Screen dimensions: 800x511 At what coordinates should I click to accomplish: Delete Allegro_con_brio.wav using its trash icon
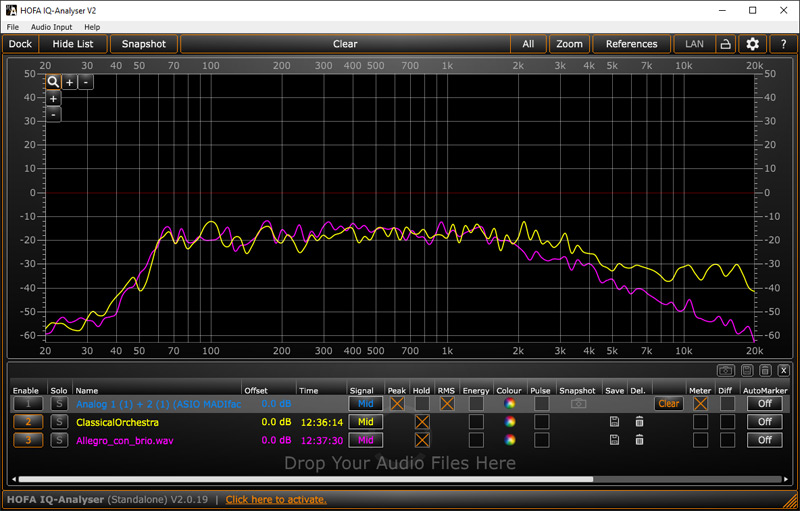[639, 440]
